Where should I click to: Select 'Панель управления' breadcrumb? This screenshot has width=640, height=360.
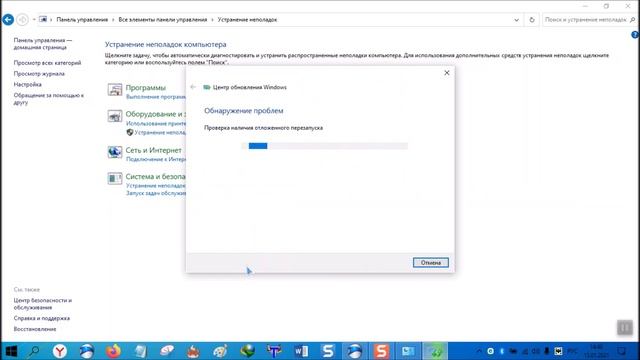click(x=82, y=20)
